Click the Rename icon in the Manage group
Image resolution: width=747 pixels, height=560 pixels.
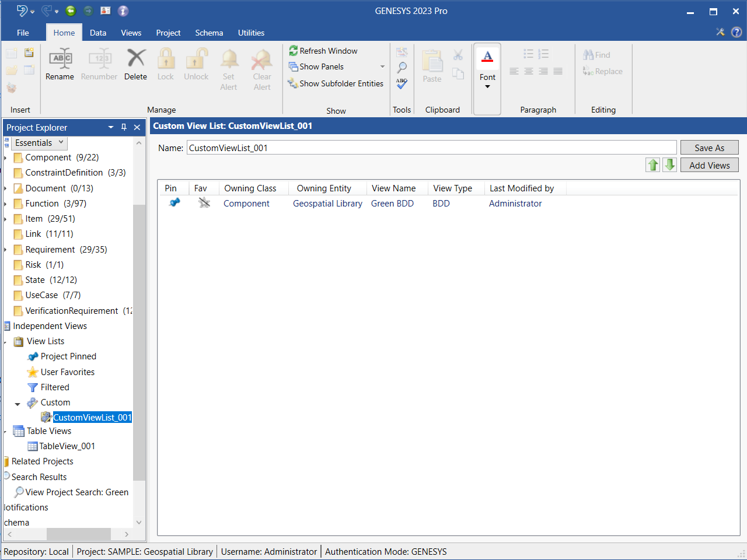click(x=61, y=59)
